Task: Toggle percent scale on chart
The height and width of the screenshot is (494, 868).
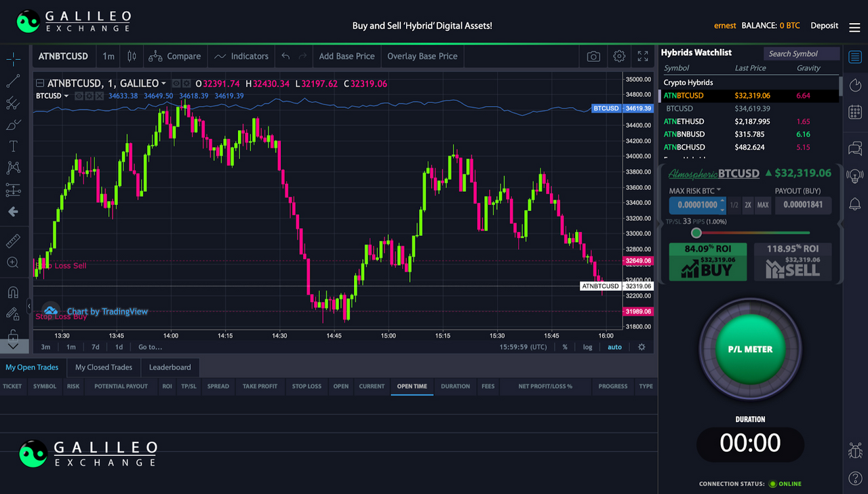Action: coord(565,347)
